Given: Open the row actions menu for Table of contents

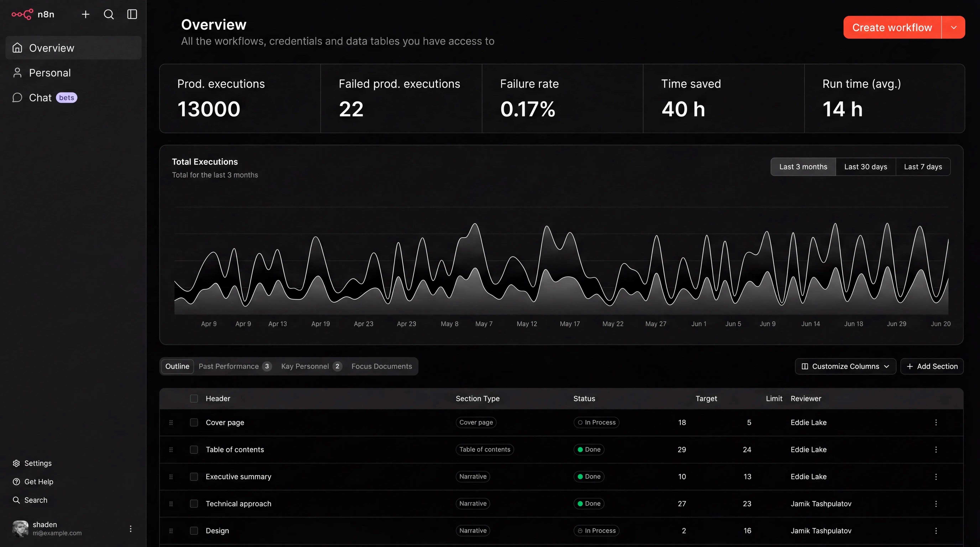Looking at the screenshot, I should coord(936,450).
